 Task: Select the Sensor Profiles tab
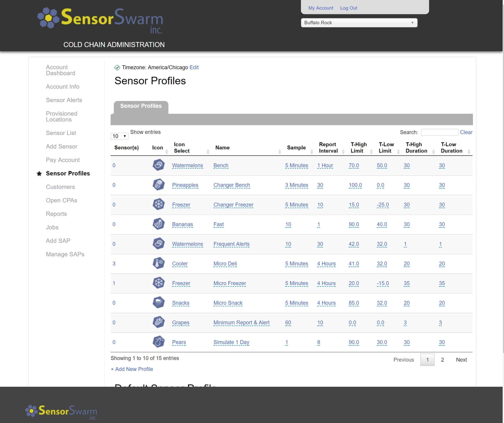(141, 106)
